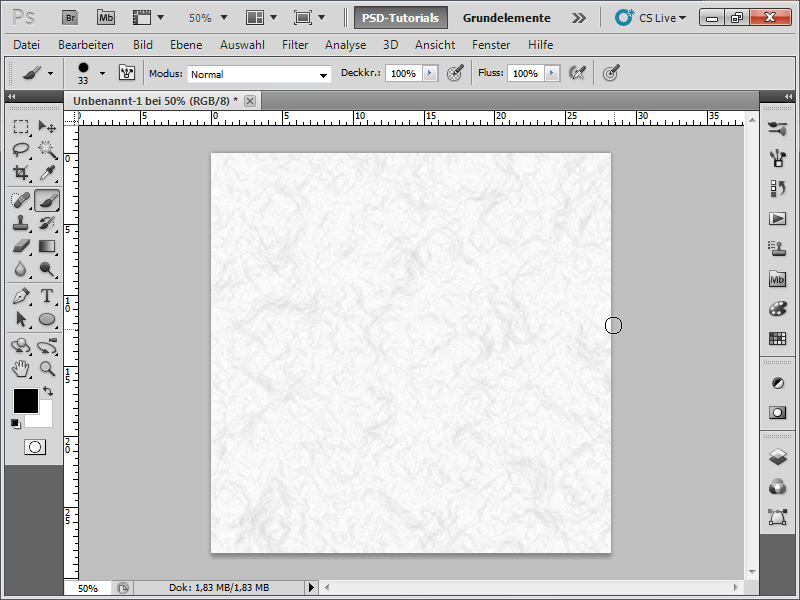This screenshot has height=600, width=800.
Task: Open the Arrange Documents dropdown
Action: coord(262,18)
